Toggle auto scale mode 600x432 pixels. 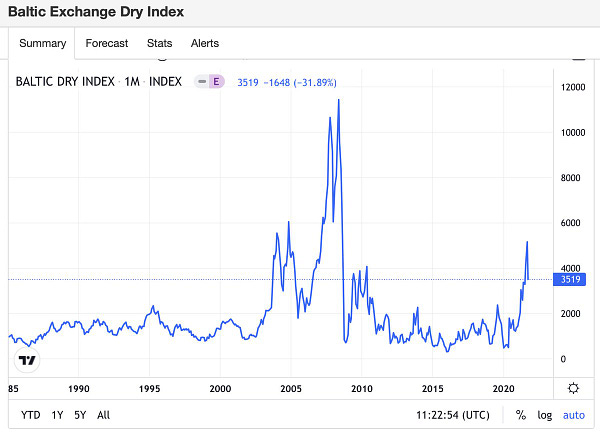(x=574, y=415)
